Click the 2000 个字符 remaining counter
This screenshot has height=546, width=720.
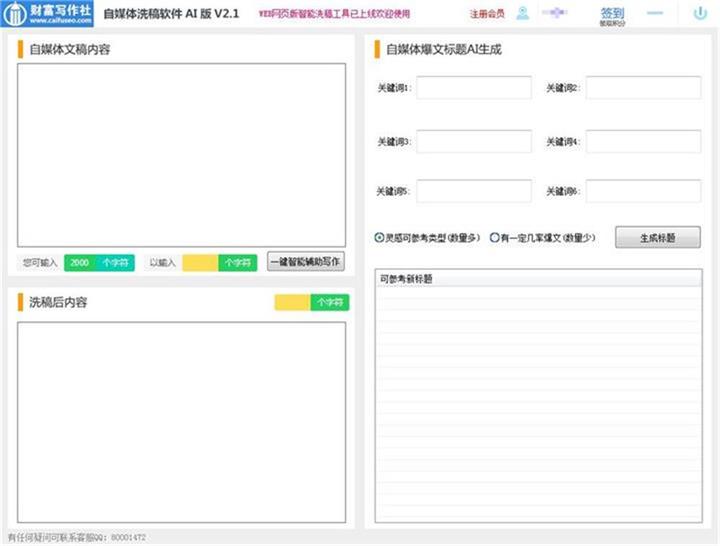[x=99, y=263]
